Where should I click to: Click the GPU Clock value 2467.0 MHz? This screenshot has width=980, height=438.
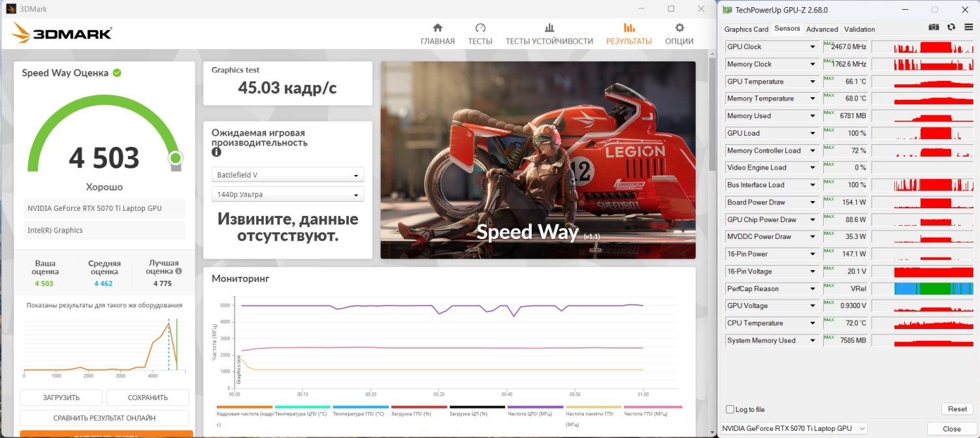[849, 47]
